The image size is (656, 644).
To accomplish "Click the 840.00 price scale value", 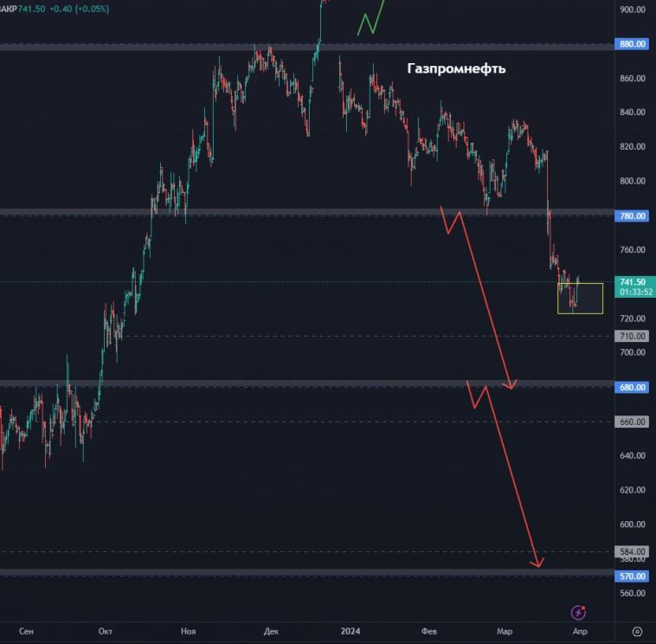I will click(x=633, y=113).
